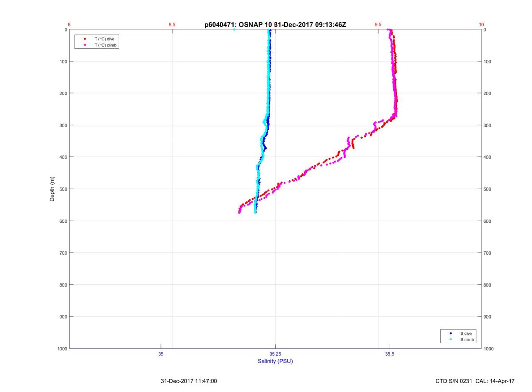Viewport: 532px width, 392px height.
Task: Pick the blue dot marker for S dive
Action: pyautogui.click(x=450, y=333)
